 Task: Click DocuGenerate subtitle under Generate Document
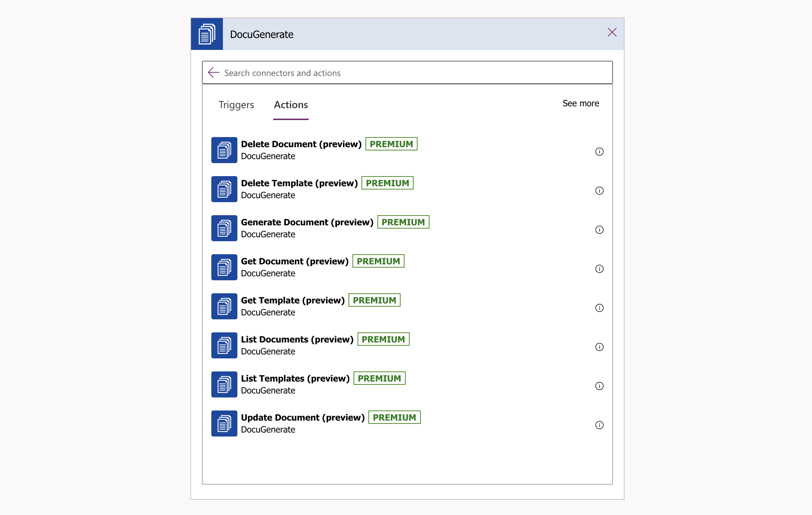[x=268, y=234]
